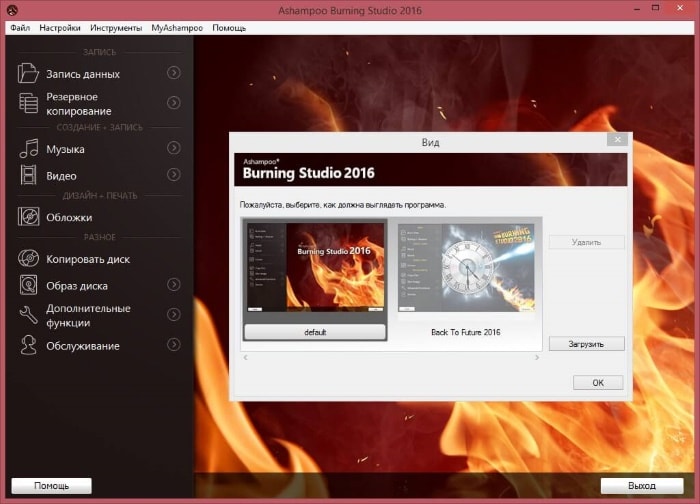Minimize the Ashampoo Burning Studio window

pyautogui.click(x=637, y=9)
